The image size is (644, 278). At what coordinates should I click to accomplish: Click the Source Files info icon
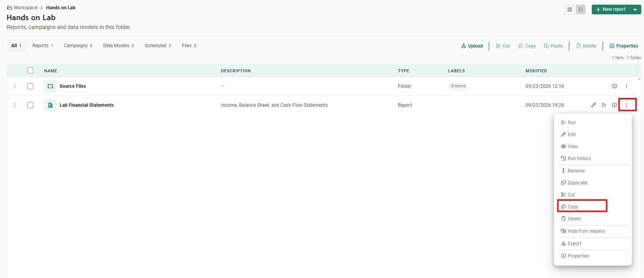[615, 86]
